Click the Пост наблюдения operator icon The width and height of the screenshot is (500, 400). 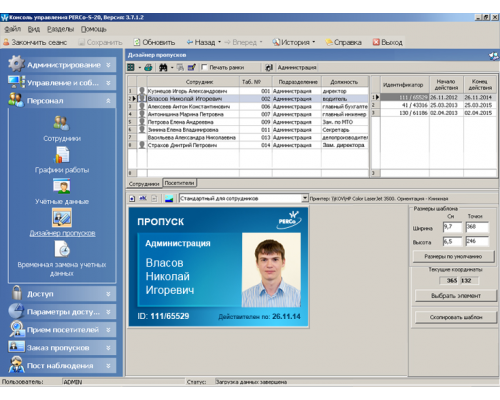[x=17, y=365]
